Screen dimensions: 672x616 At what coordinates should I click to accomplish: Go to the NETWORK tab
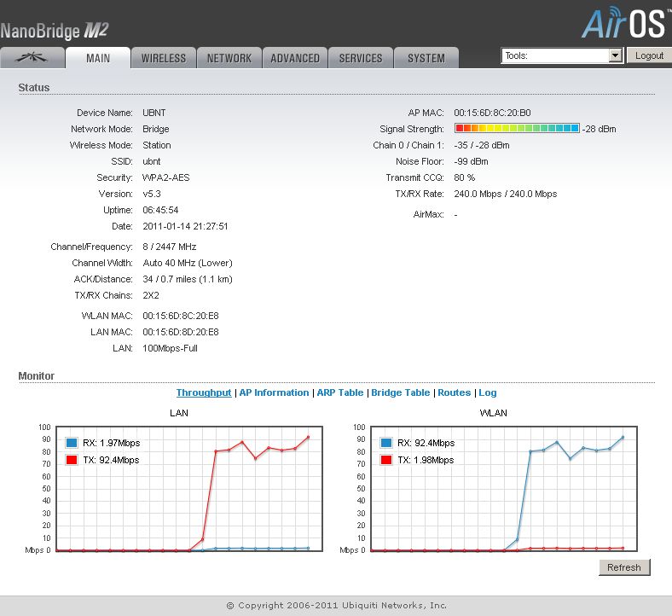coord(229,58)
